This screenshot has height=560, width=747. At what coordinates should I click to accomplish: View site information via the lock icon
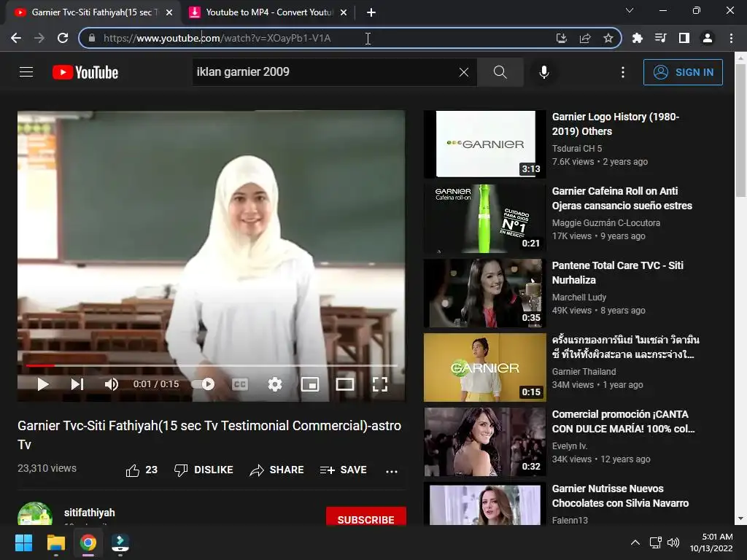tap(92, 38)
